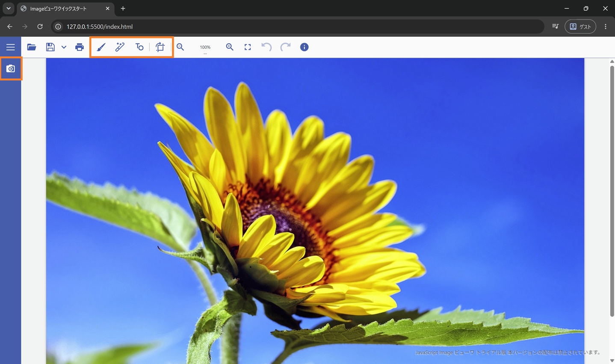Open the 100% zoom level selector
The image size is (615, 364).
[x=205, y=48]
